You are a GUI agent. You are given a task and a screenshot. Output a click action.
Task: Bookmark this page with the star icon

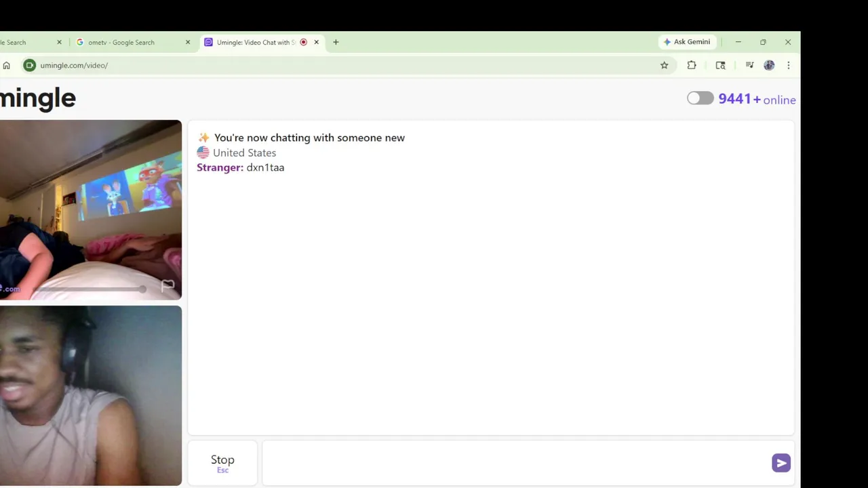(664, 65)
